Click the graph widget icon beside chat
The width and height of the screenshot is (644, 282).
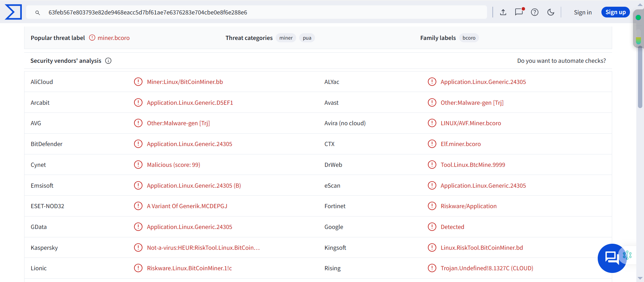(628, 255)
